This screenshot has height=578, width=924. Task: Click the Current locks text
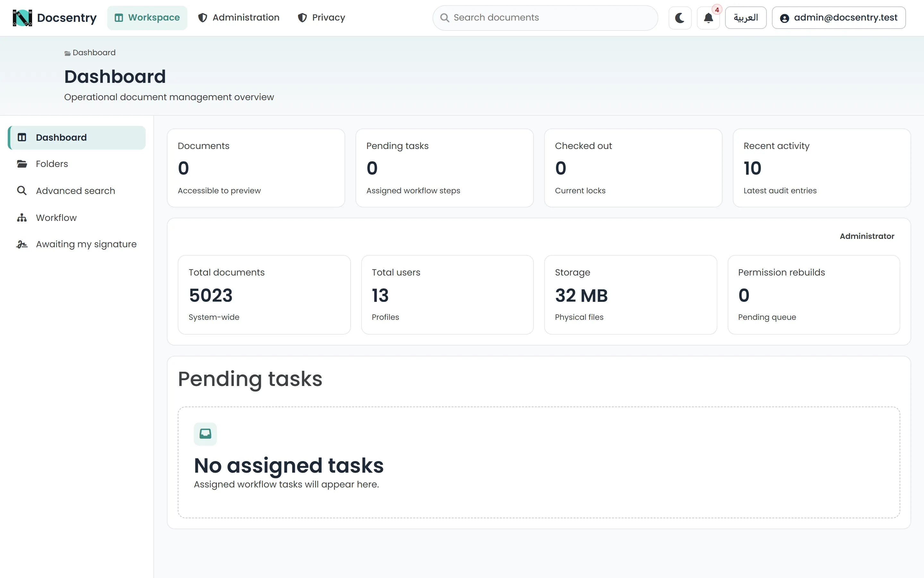click(x=580, y=190)
